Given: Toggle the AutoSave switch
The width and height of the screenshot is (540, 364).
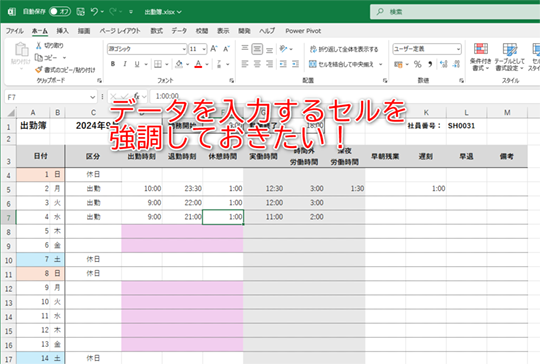Looking at the screenshot, I should point(60,11).
